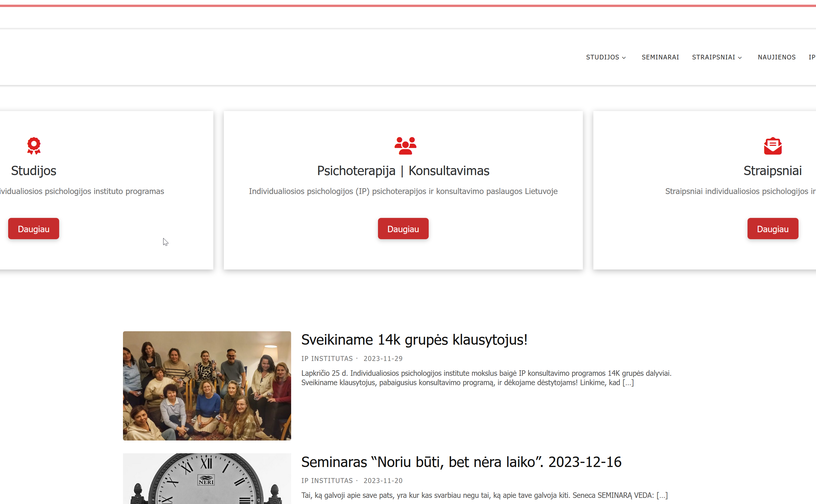
Task: Click Daugiau under Psichoterapija | Konsultavimas
Action: 403,229
